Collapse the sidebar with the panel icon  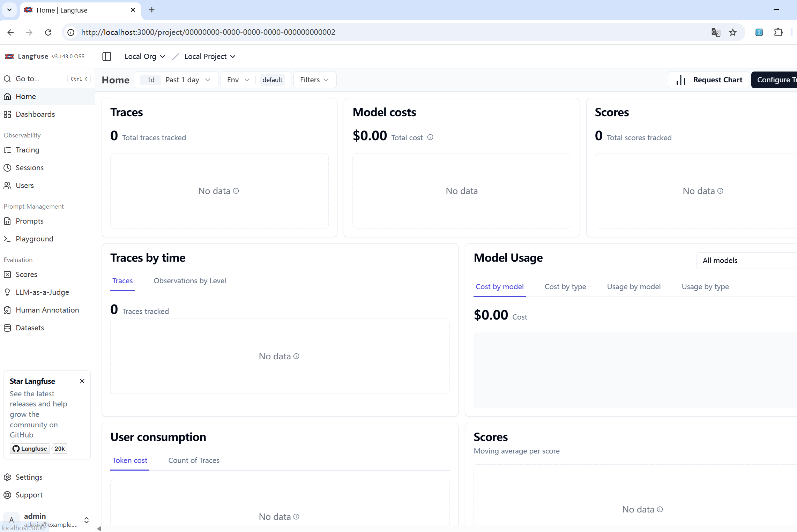point(107,56)
